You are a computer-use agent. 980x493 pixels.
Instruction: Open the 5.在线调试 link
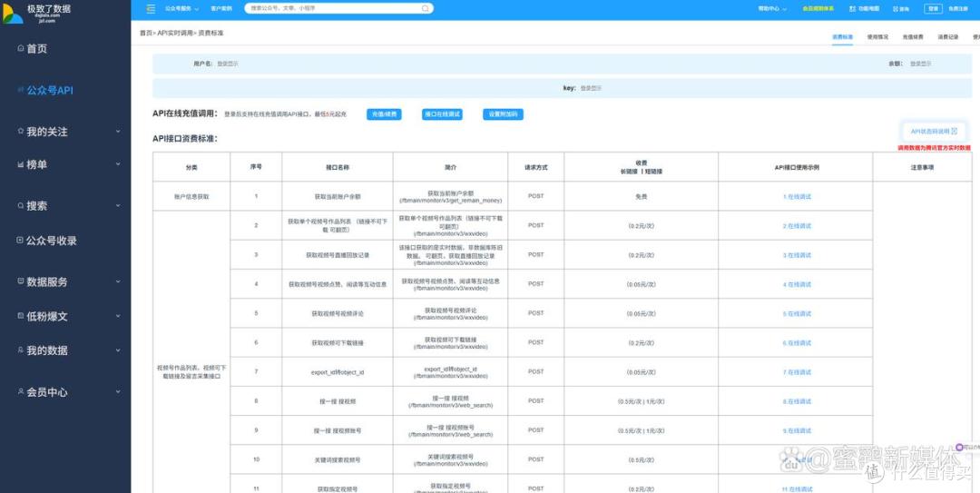(x=797, y=313)
